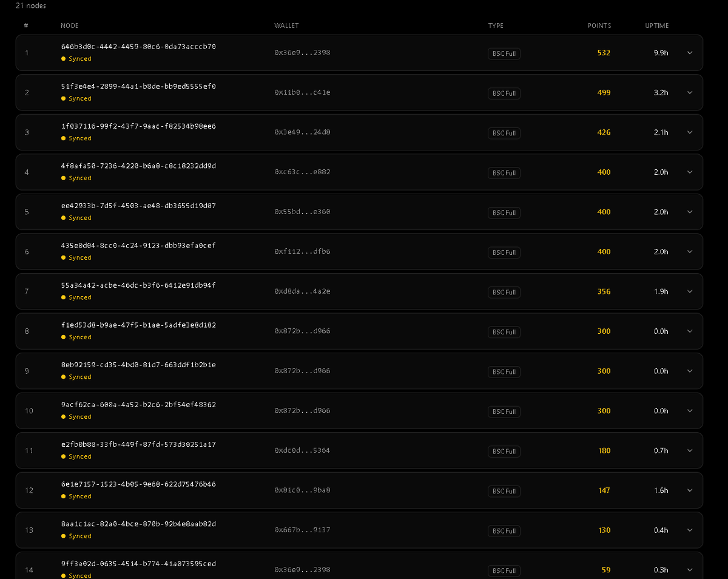Expand the row for node ee42933b-7d5f-4503
The image size is (728, 579).
[x=690, y=212]
